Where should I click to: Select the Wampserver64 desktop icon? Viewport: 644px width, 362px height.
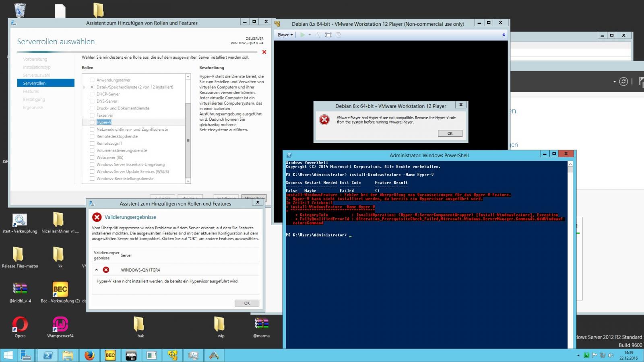coord(60,324)
